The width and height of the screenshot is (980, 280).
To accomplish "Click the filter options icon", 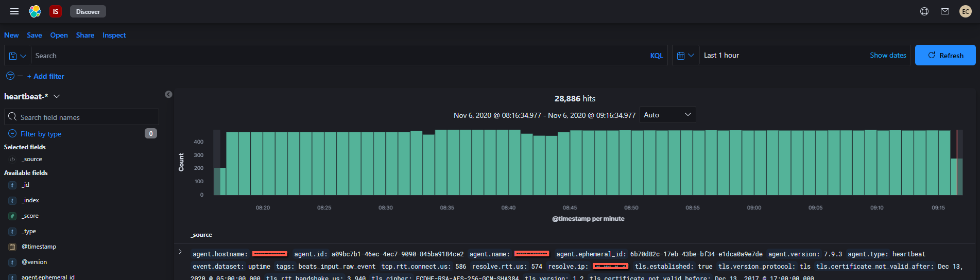I will pos(10,76).
